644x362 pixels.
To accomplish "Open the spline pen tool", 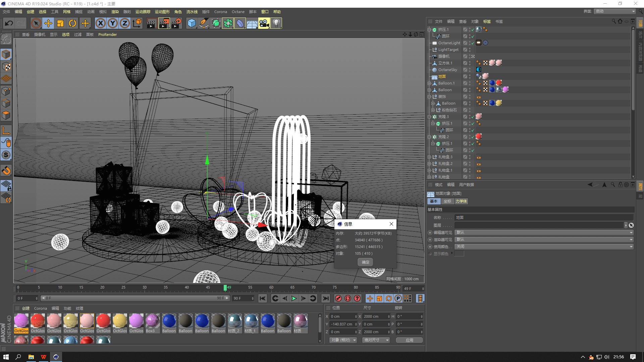I will (204, 23).
